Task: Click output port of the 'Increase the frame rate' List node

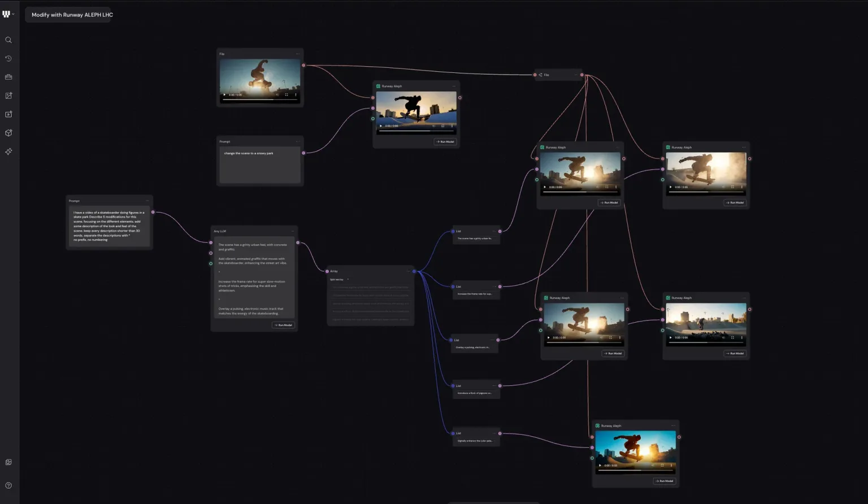Action: [x=500, y=287]
